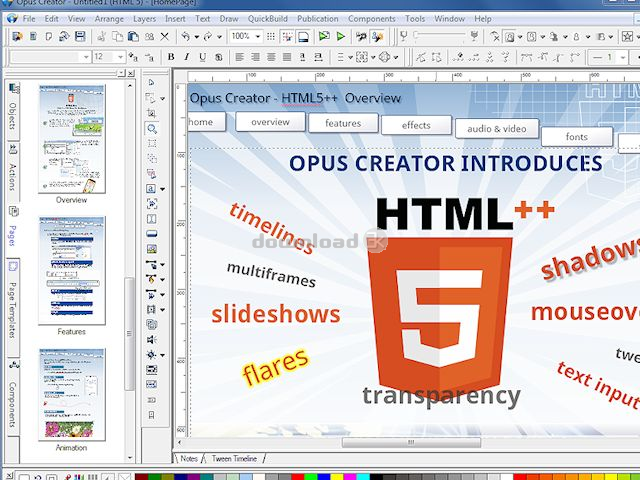Click the audio & video button
Viewport: 640px width, 480px height.
[x=497, y=129]
